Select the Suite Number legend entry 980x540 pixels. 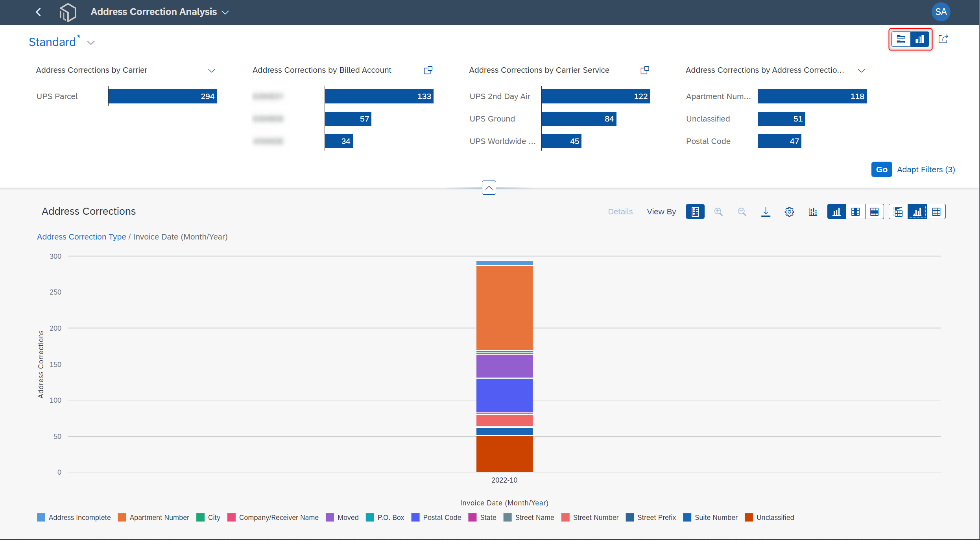[x=711, y=517]
